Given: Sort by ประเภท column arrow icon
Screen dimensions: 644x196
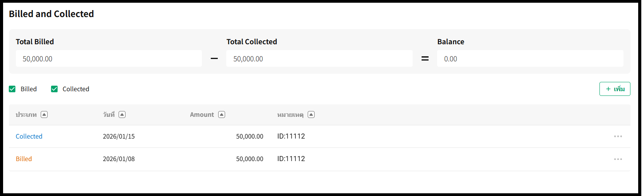Looking at the screenshot, I should (44, 114).
